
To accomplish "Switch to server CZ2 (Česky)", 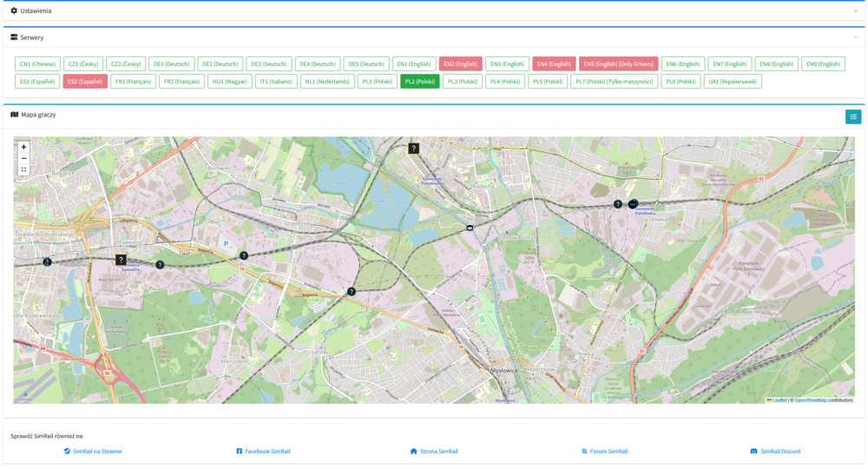I will pyautogui.click(x=126, y=63).
